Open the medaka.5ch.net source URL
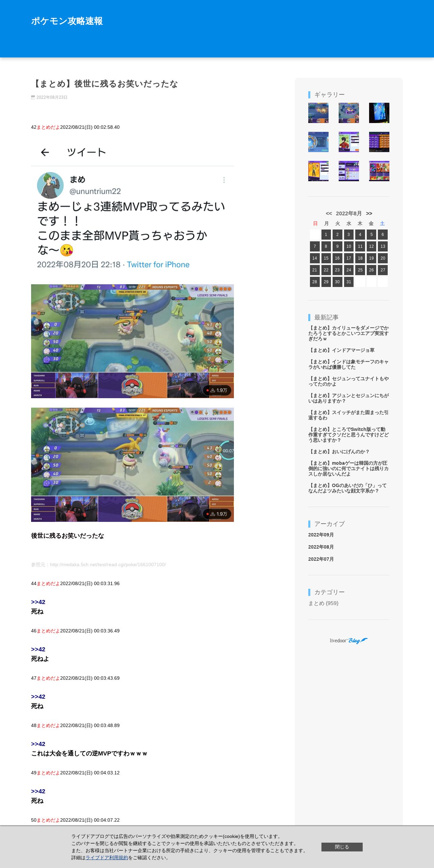The height and width of the screenshot is (868, 434). click(108, 564)
